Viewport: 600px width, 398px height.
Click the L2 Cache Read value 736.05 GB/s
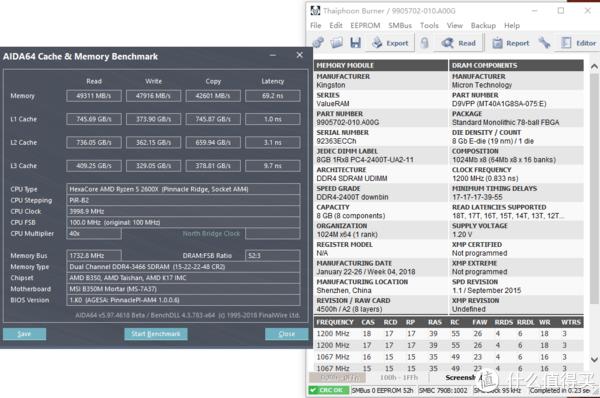click(94, 142)
